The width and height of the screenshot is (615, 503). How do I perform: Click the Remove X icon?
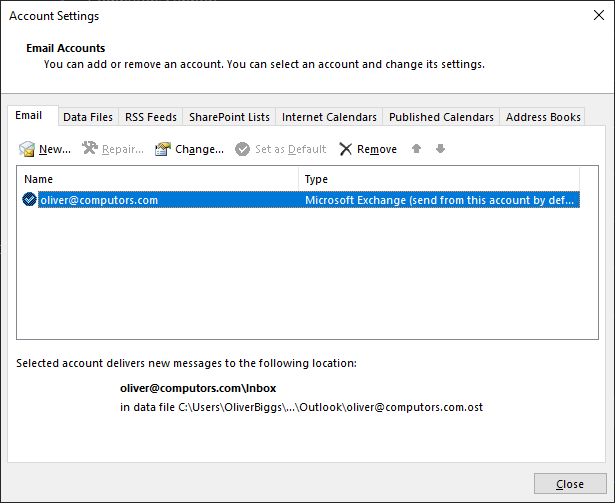pyautogui.click(x=346, y=149)
